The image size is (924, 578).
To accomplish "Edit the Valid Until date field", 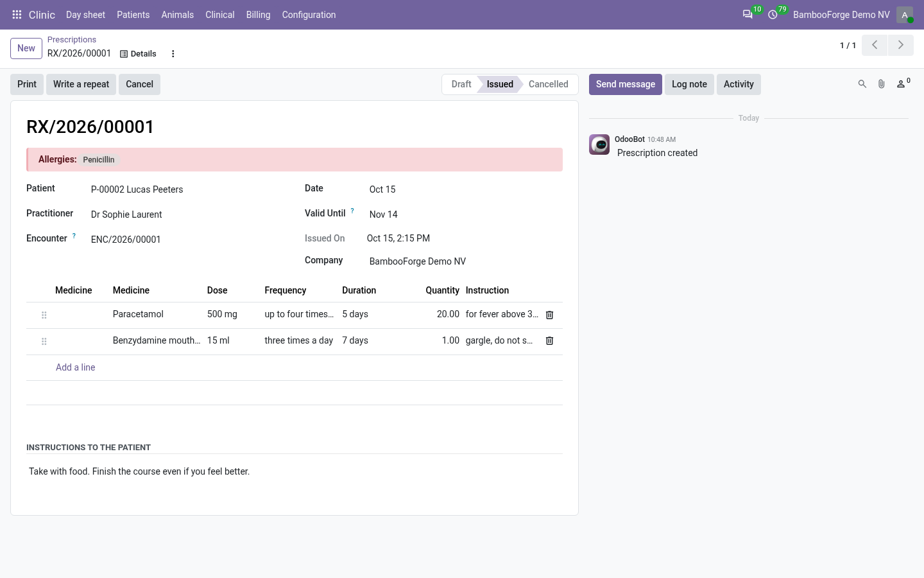I will pyautogui.click(x=465, y=215).
